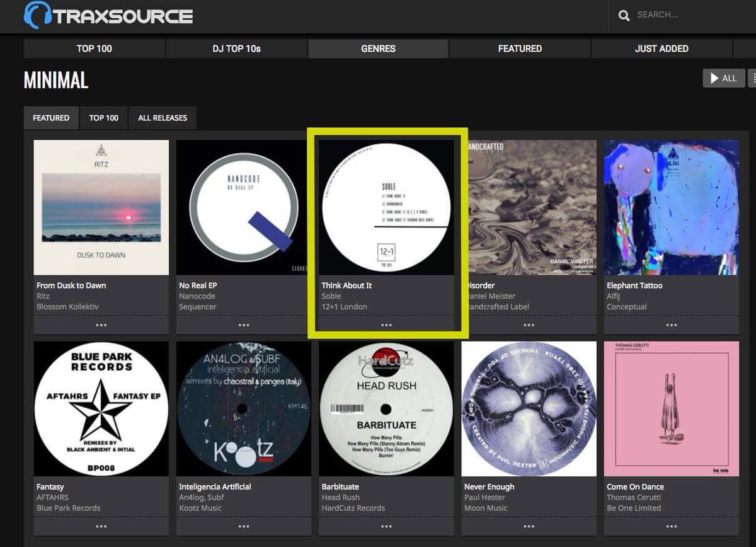Screen dimensions: 756x547
Task: Open the Fantasy EP cover art
Action: tap(101, 409)
